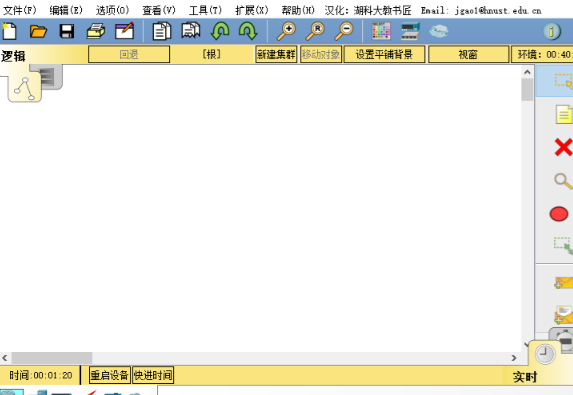Click the 回退 button
This screenshot has width=573, height=395.
129,54
